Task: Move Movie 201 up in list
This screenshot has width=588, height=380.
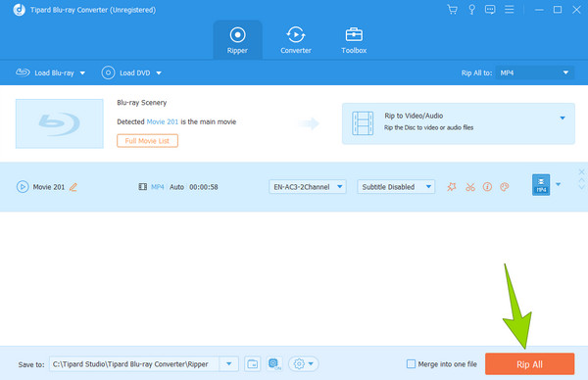Action: (581, 180)
